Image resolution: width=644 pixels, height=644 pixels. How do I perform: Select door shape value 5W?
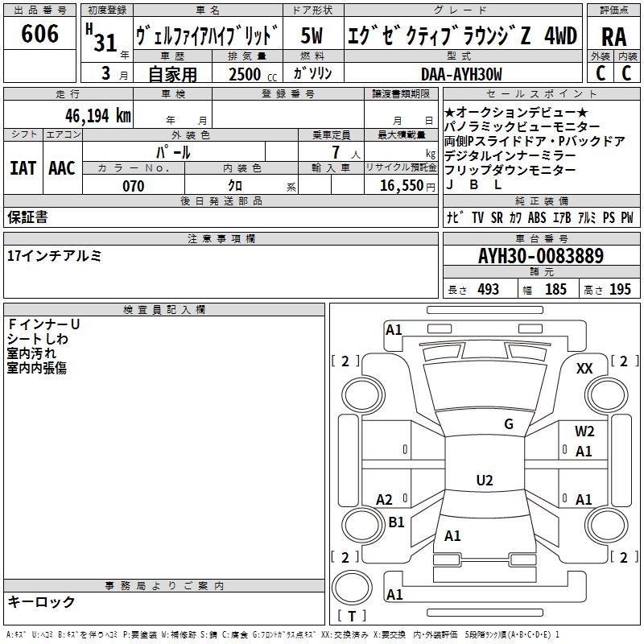(x=312, y=35)
